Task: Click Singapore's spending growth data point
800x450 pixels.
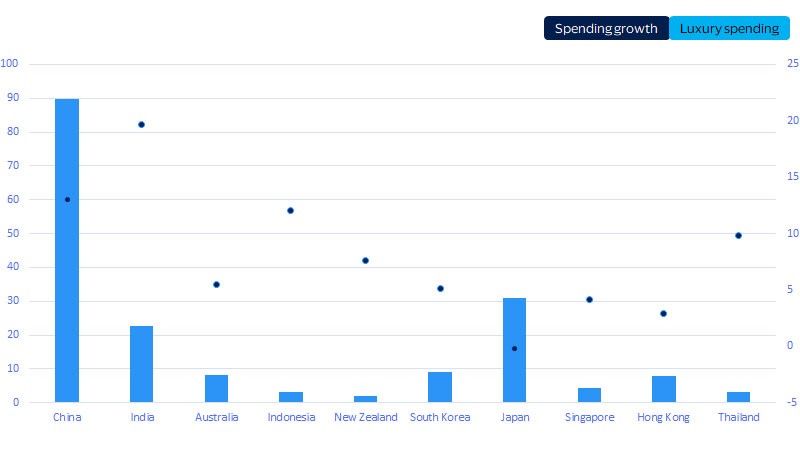Action: click(x=589, y=300)
